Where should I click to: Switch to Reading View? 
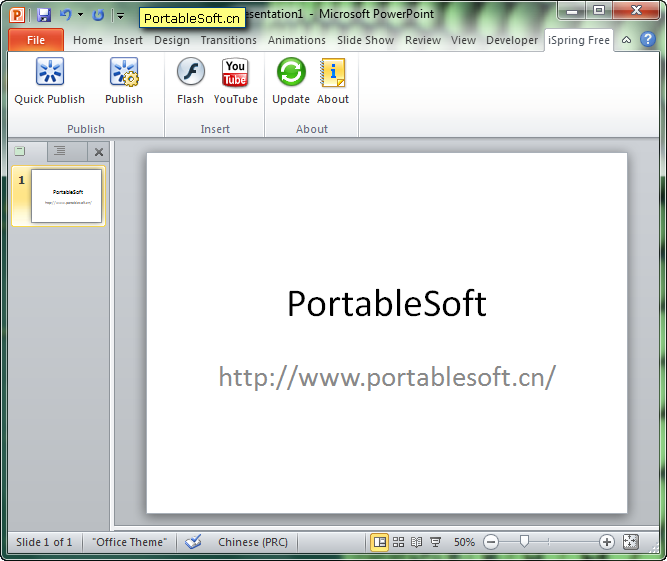click(x=416, y=542)
